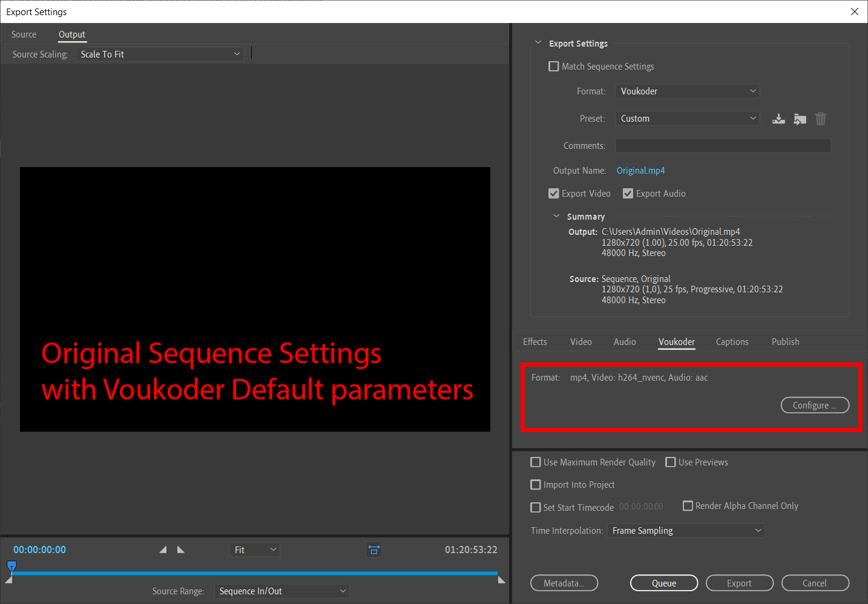Collapse the Summary section

556,216
